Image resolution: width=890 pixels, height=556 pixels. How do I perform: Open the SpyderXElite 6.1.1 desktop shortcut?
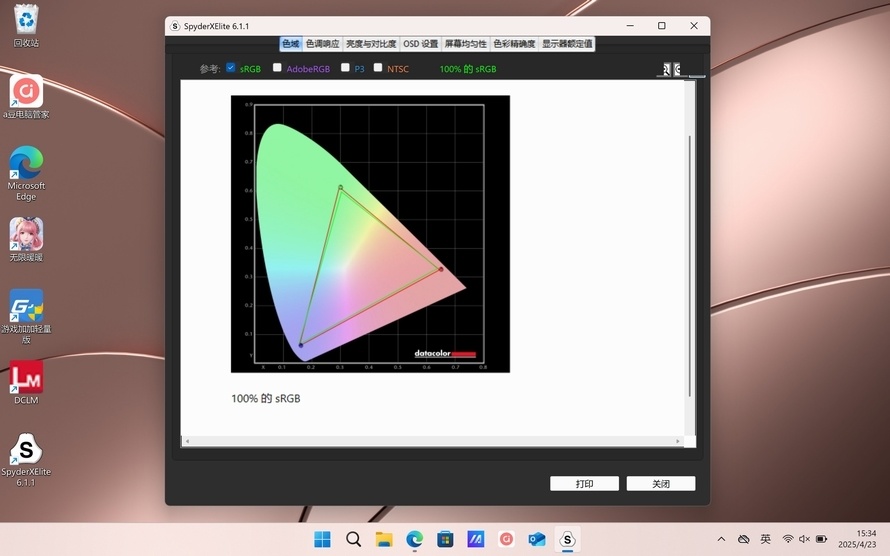[x=26, y=451]
